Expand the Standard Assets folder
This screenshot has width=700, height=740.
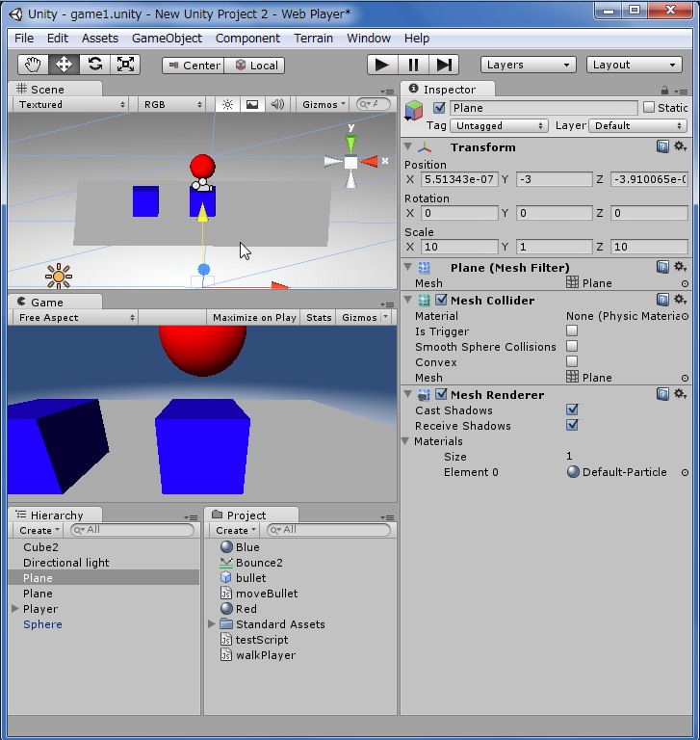point(213,624)
